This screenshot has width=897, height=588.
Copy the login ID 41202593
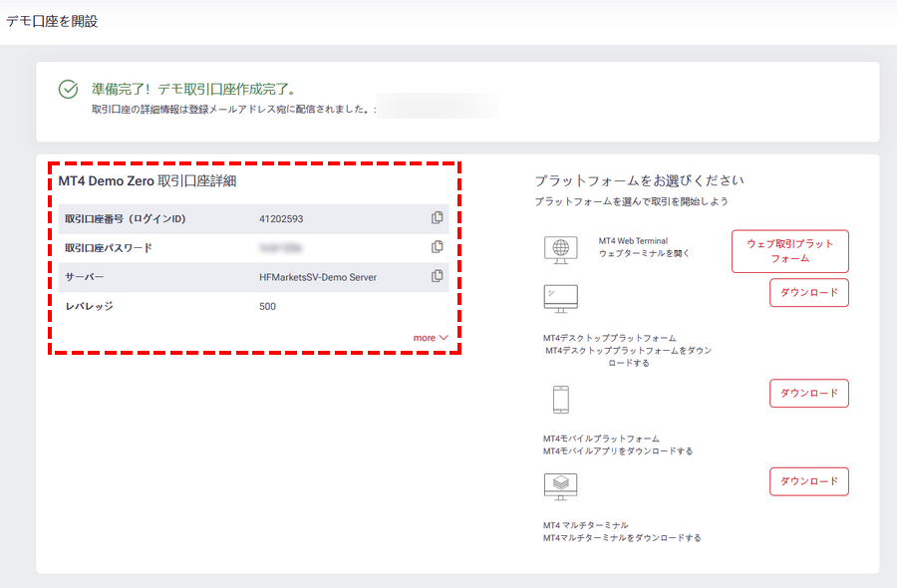pyautogui.click(x=438, y=217)
